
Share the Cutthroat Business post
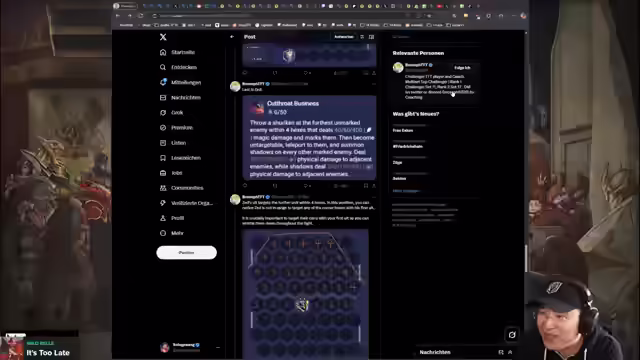click(x=373, y=186)
